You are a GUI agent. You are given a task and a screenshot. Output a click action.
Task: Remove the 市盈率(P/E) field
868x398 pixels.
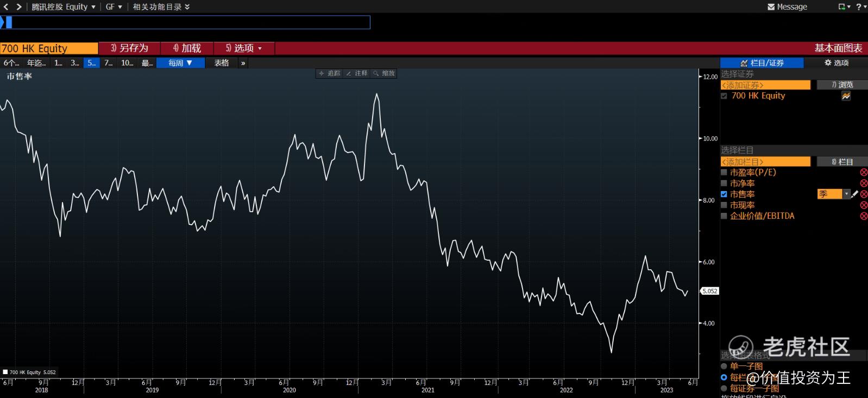point(864,172)
